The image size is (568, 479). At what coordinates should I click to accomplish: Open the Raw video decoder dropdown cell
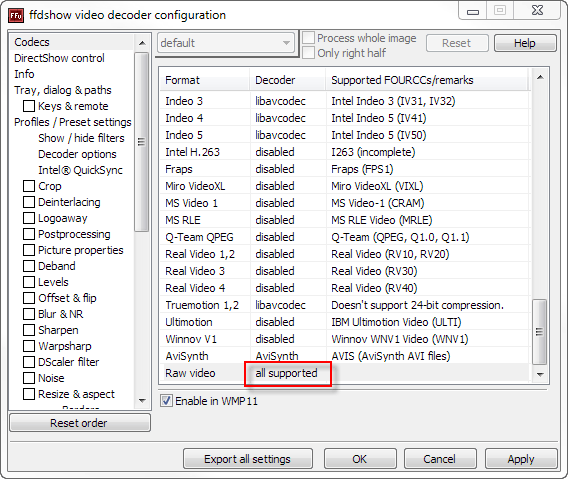point(288,374)
